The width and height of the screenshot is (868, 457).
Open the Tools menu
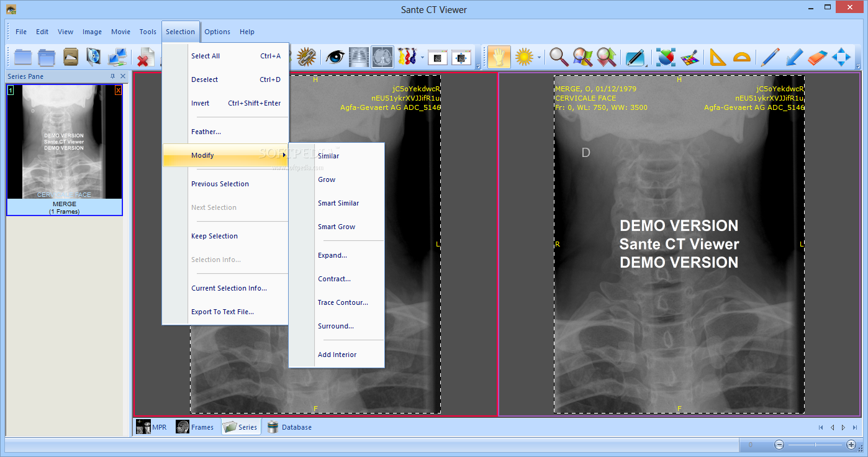point(148,32)
